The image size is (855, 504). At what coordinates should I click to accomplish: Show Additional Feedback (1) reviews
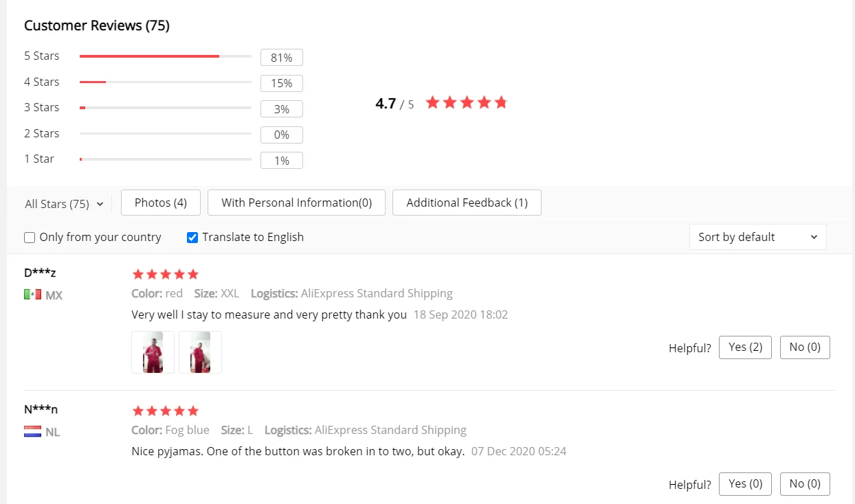(x=467, y=203)
